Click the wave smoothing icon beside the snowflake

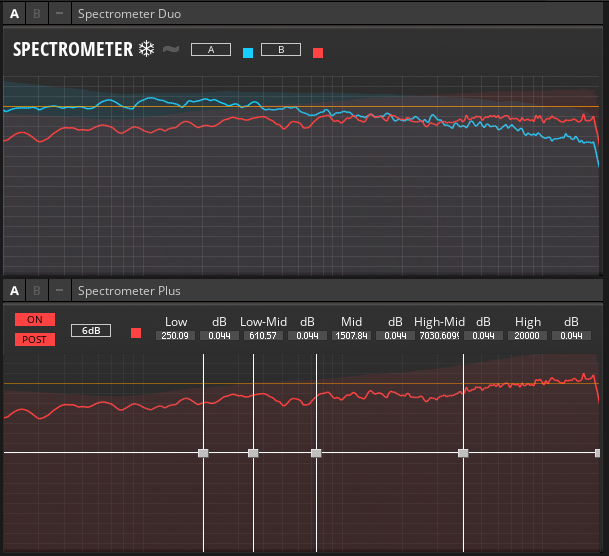point(171,49)
